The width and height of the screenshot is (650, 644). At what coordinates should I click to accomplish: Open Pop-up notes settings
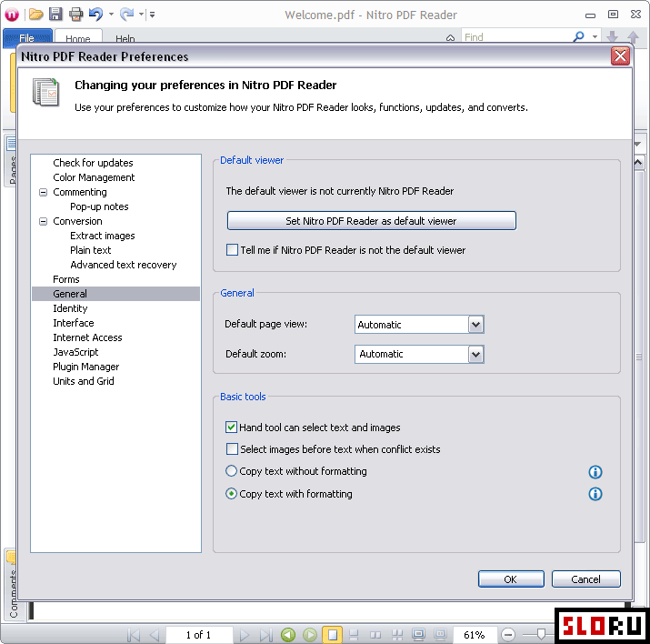(x=99, y=206)
